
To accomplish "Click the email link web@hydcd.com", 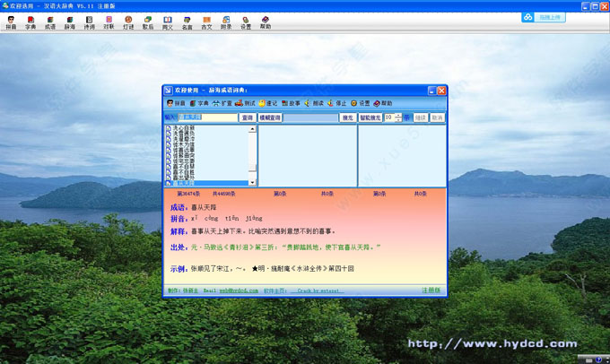I will 239,290.
